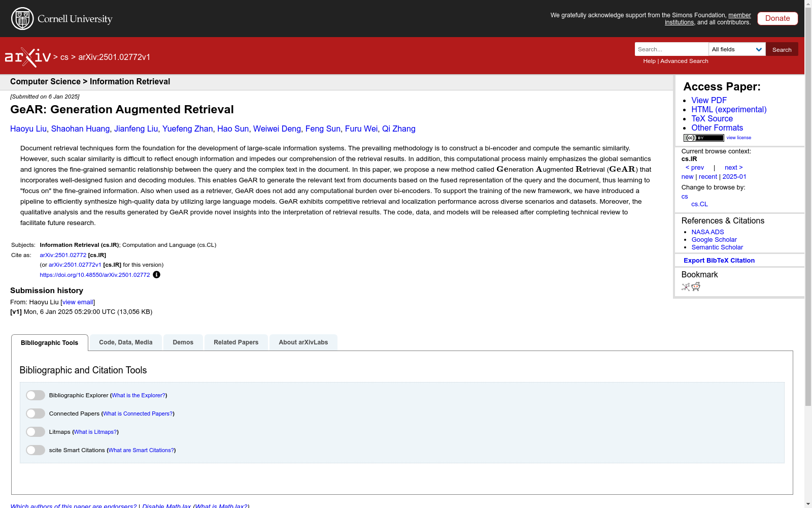Browse by cs.CL context
Viewport: 812px width, 508px height.
(x=699, y=204)
